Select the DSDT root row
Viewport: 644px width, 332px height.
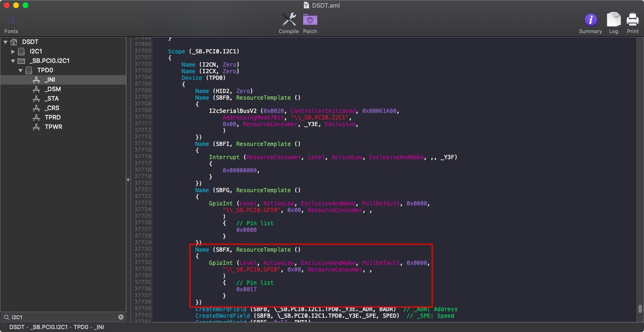pyautogui.click(x=63, y=42)
